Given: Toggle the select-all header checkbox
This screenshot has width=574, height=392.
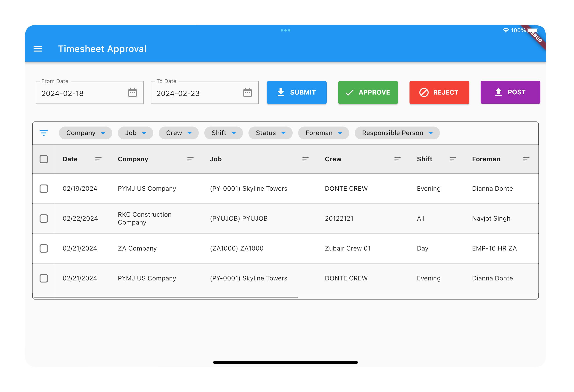Looking at the screenshot, I should pyautogui.click(x=44, y=160).
